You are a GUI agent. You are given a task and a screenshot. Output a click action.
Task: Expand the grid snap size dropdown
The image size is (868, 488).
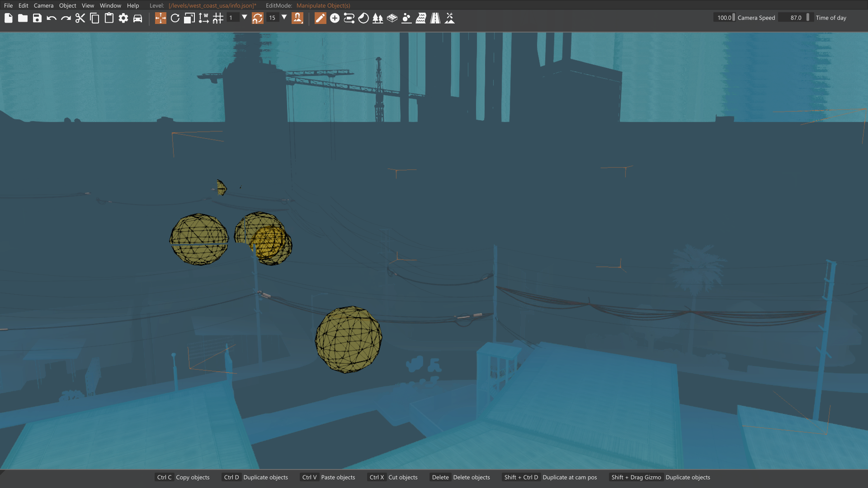tap(245, 17)
